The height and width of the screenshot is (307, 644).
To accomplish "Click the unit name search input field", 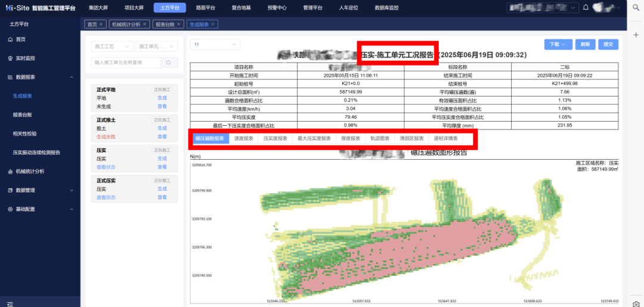I will click(125, 63).
